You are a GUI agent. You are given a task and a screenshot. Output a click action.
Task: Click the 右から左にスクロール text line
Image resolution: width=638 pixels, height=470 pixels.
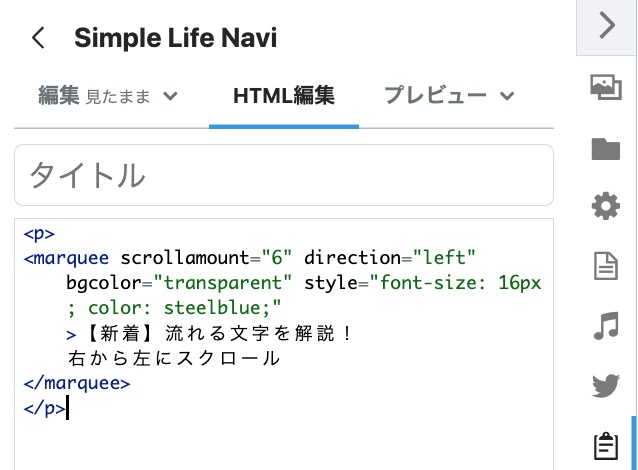[x=174, y=359]
